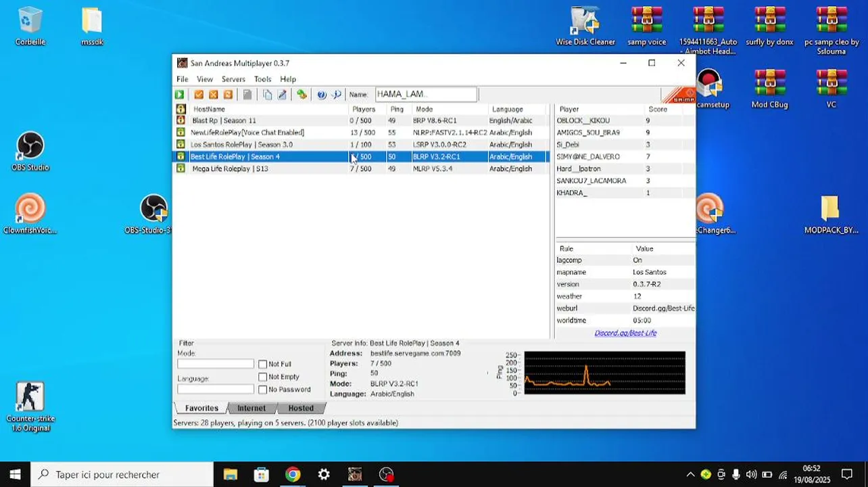
Task: Open the Tools menu
Action: (262, 79)
